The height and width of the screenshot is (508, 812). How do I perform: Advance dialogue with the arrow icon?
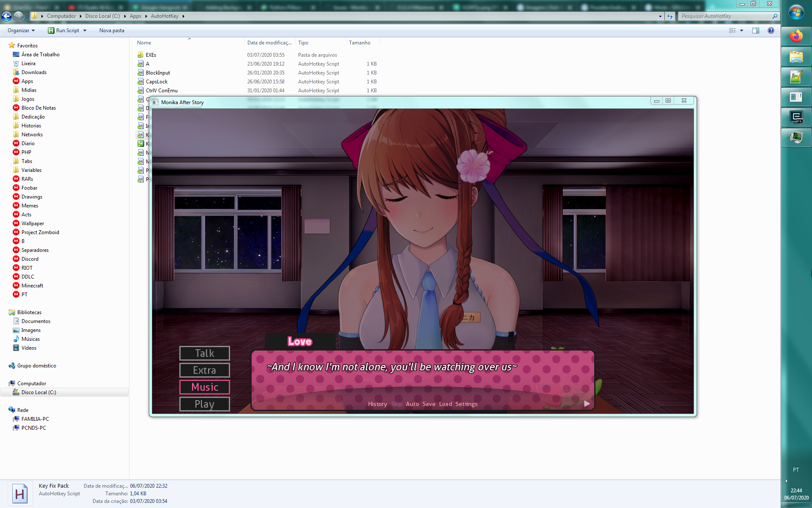click(x=587, y=403)
